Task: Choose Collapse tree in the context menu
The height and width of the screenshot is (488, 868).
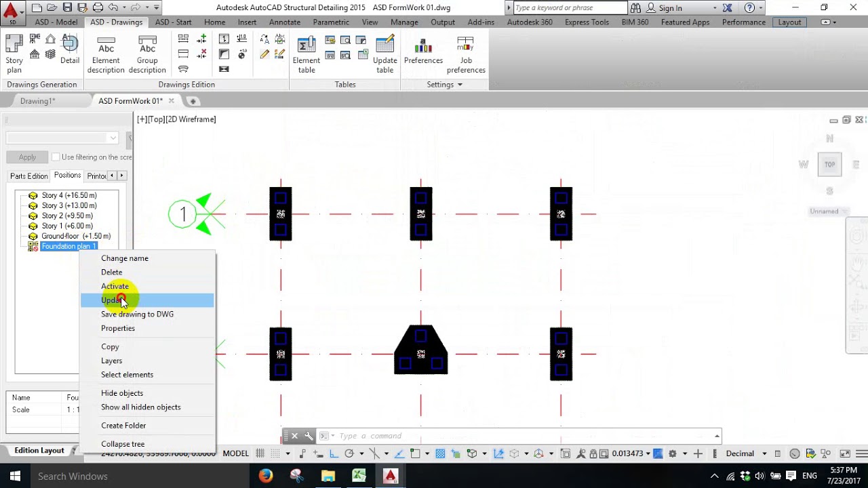Action: pos(123,444)
